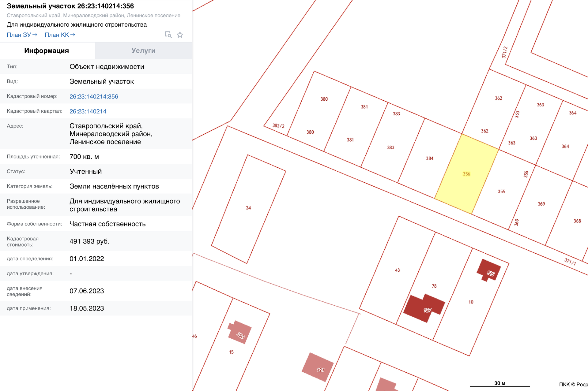This screenshot has height=391, width=588.
Task: Switch to the Услуги tab
Action: (143, 51)
